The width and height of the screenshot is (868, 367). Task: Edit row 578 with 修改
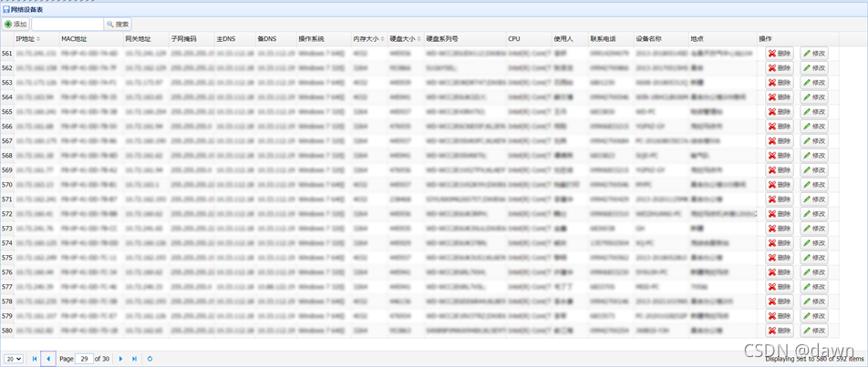click(814, 301)
